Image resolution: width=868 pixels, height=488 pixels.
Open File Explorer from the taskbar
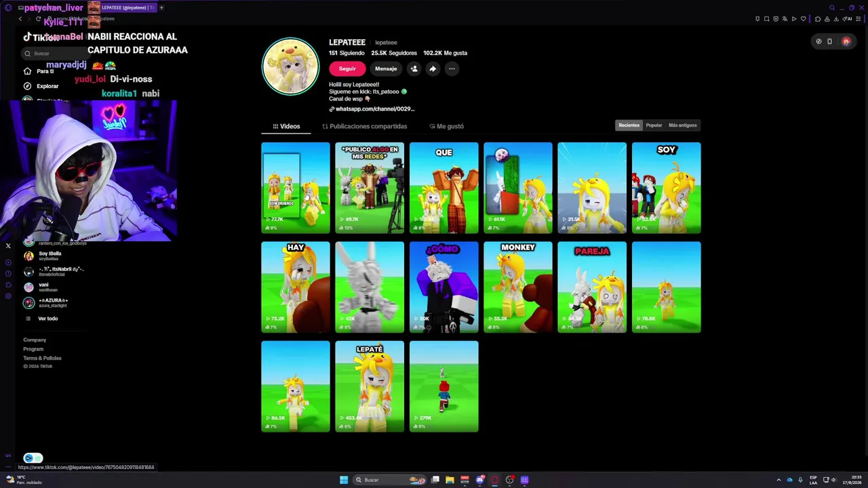pyautogui.click(x=450, y=480)
